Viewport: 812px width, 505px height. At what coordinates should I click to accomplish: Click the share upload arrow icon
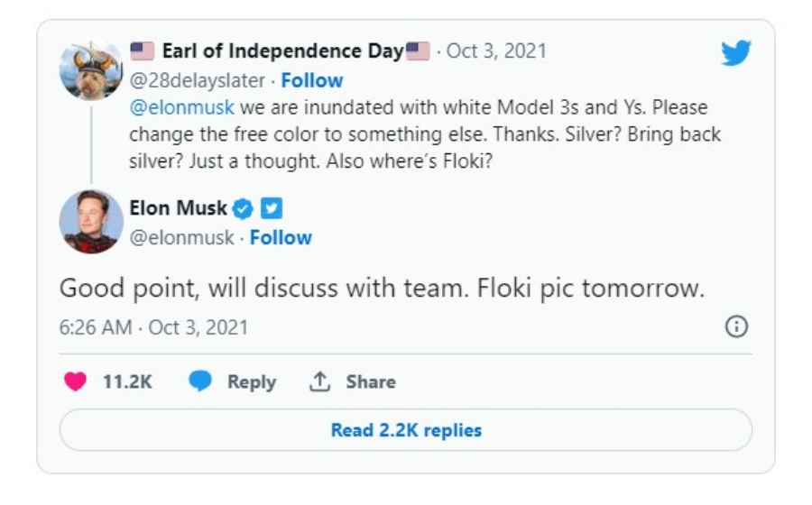coord(319,381)
